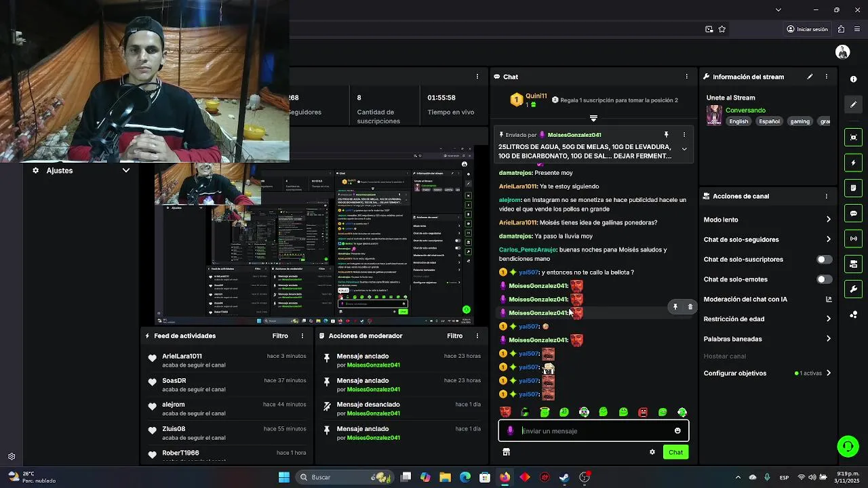The width and height of the screenshot is (868, 488).
Task: Click Carlos_PerezAraujo username in chat
Action: click(528, 249)
